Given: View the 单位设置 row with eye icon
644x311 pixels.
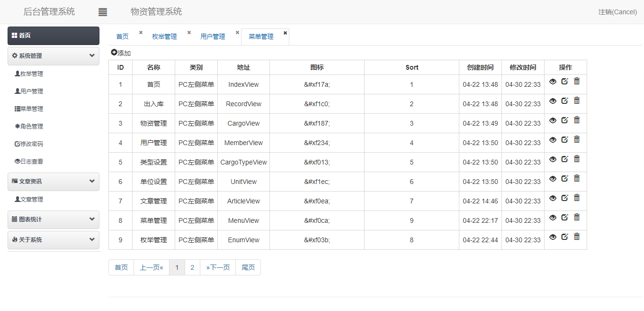Looking at the screenshot, I should (553, 178).
